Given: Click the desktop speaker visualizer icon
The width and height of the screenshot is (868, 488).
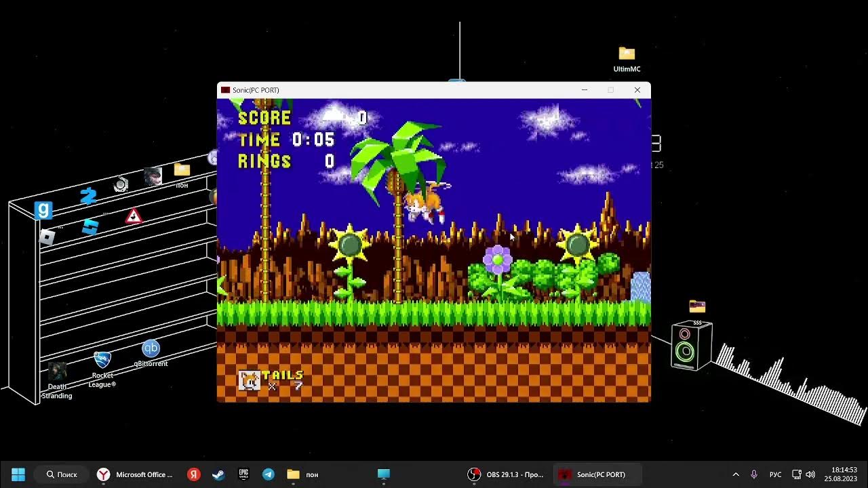Looking at the screenshot, I should (x=692, y=346).
